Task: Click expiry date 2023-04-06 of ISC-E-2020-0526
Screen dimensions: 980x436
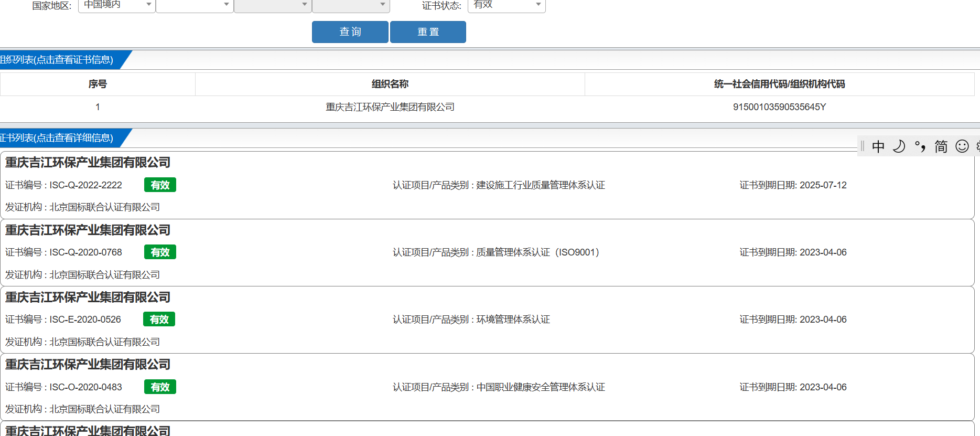Action: point(823,320)
